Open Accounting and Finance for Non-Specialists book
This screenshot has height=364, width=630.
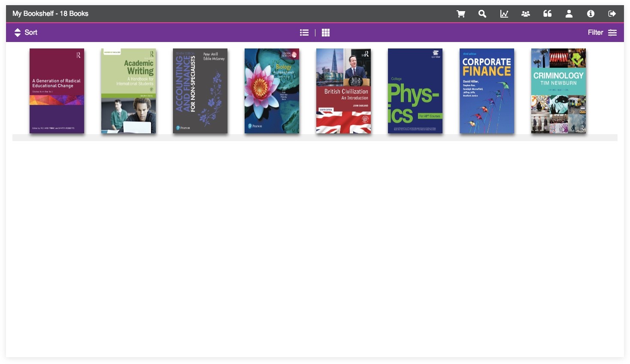click(x=200, y=91)
